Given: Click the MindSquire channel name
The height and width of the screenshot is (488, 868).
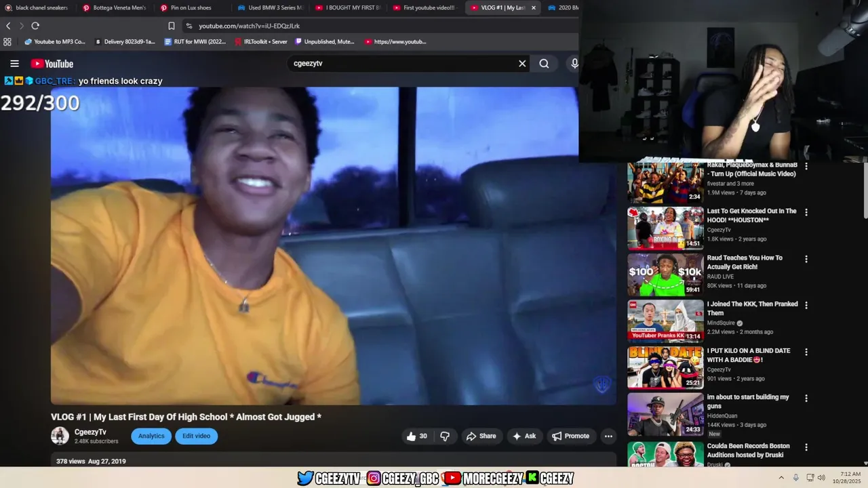Looking at the screenshot, I should coord(722,323).
